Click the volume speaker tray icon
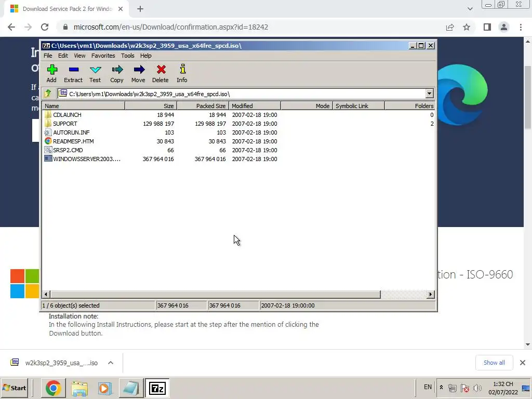Image resolution: width=532 pixels, height=399 pixels. click(477, 388)
